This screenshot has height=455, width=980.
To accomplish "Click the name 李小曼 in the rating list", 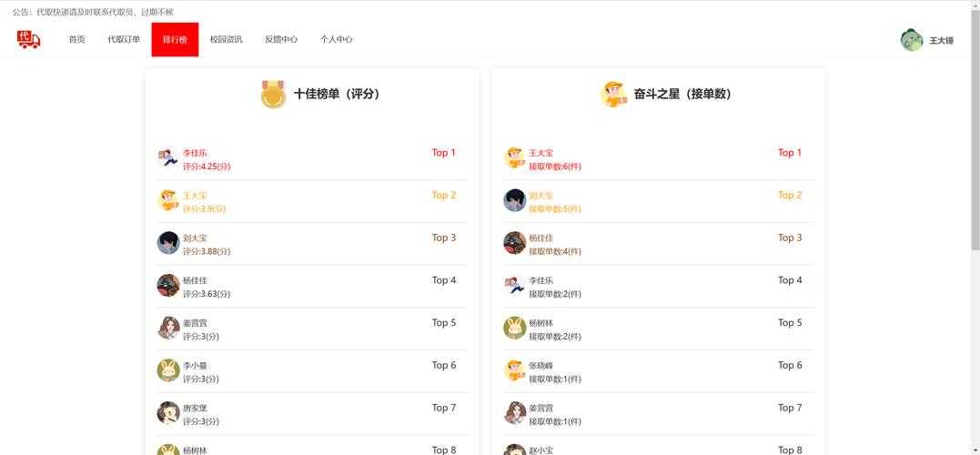I will (195, 366).
